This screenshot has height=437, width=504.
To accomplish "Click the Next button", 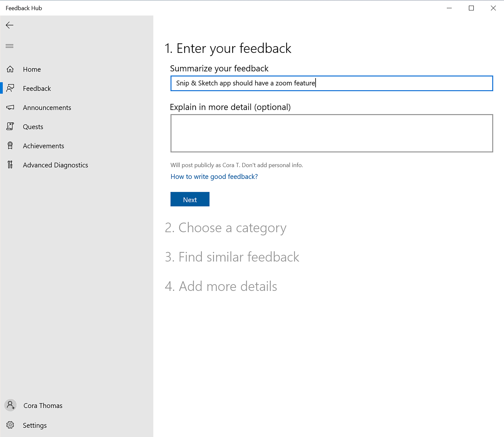I will [x=190, y=199].
